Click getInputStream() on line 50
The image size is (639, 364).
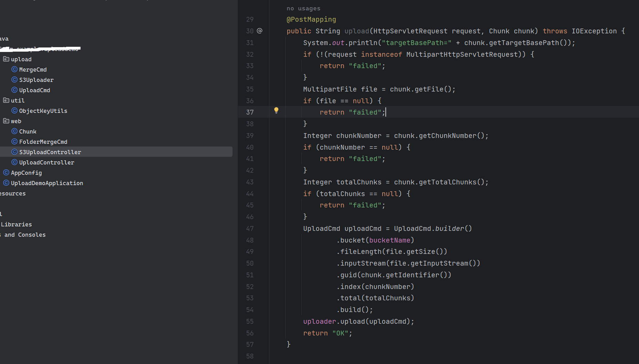click(444, 263)
